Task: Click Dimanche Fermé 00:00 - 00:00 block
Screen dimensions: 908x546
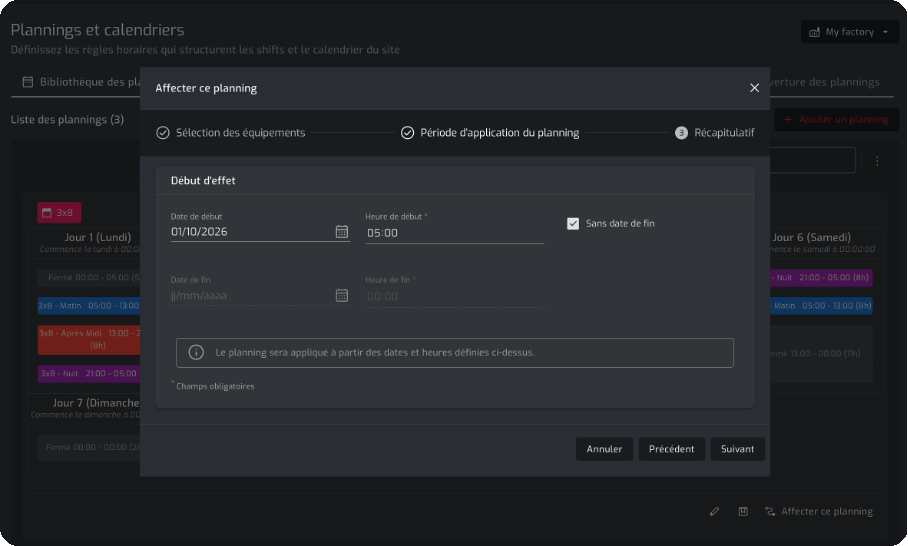Action: point(89,447)
